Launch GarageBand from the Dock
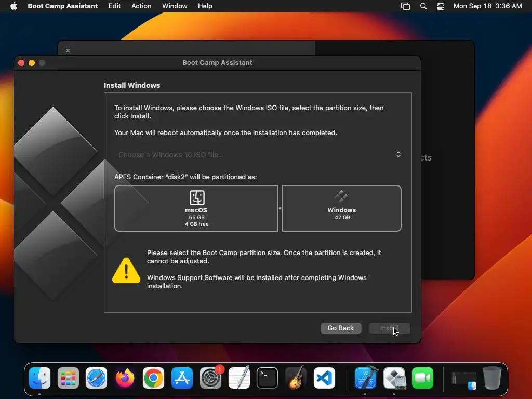The image size is (532, 399). coord(296,378)
